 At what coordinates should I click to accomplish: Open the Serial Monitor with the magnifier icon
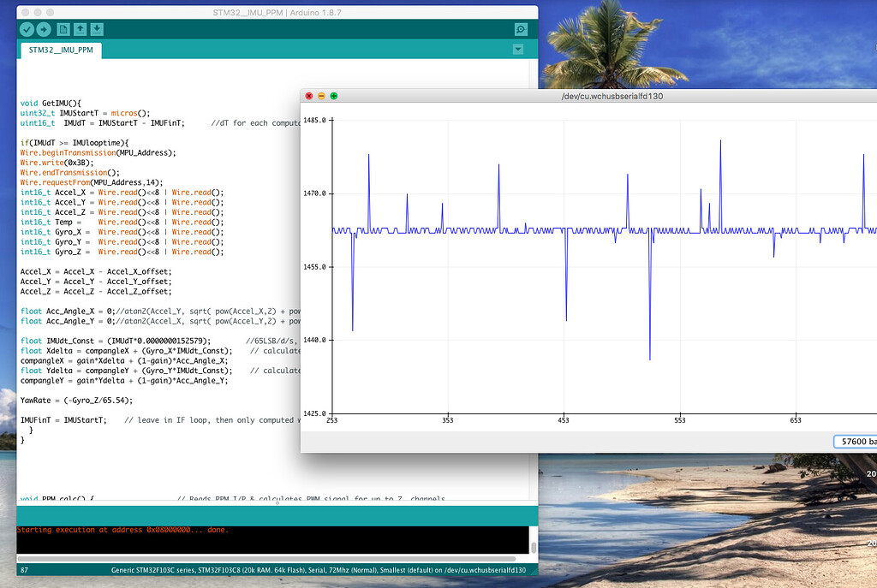pos(520,28)
